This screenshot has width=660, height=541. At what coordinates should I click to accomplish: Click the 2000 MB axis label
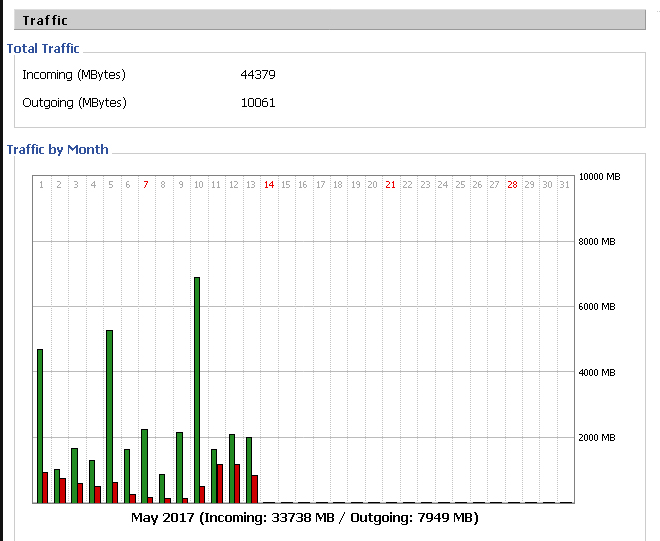coord(597,437)
